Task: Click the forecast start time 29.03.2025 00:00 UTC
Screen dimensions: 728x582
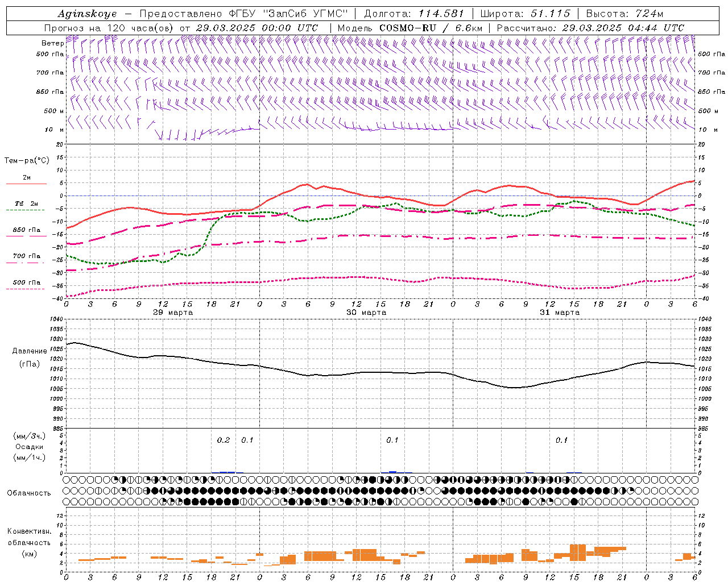Action: tap(257, 28)
